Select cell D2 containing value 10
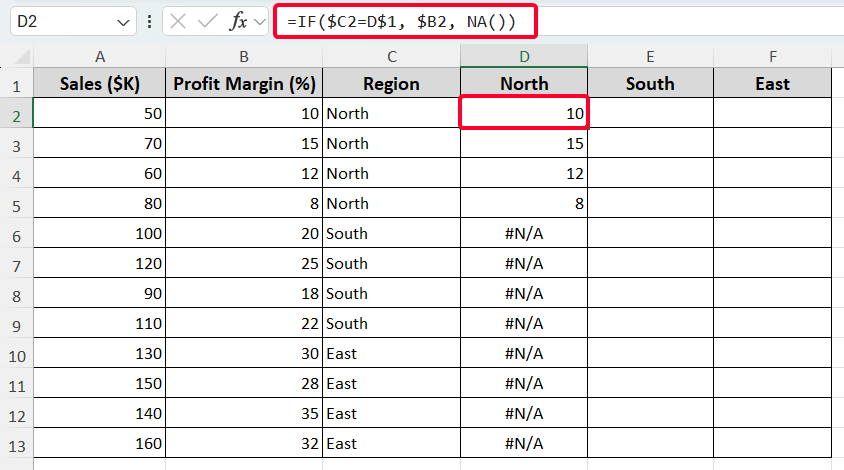Image resolution: width=844 pixels, height=470 pixels. tap(524, 113)
